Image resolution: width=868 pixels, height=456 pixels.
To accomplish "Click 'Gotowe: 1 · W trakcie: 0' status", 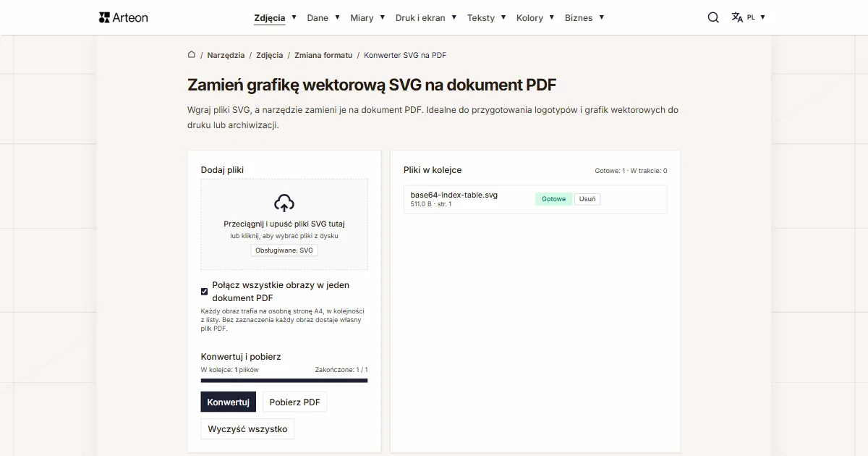I will pos(631,171).
